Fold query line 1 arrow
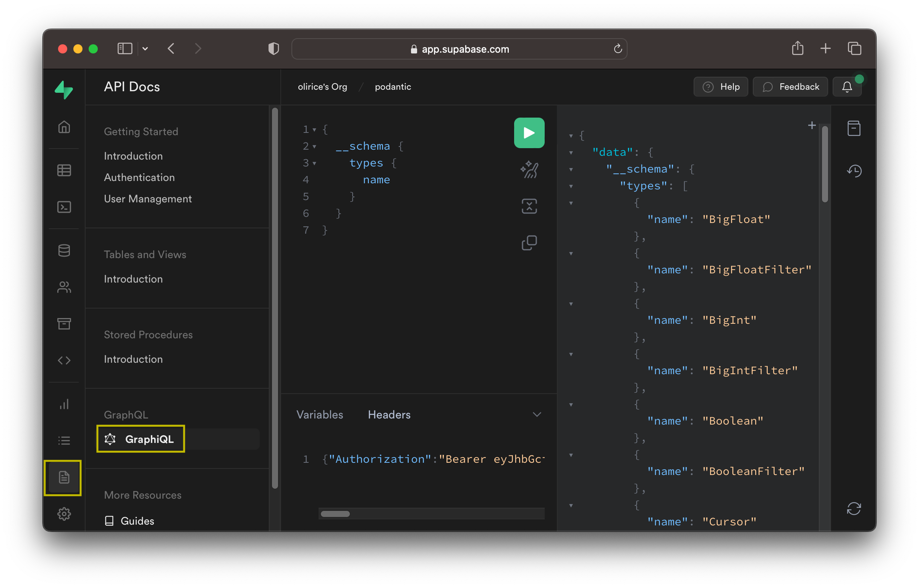Screen dimensions: 919x588 314,130
